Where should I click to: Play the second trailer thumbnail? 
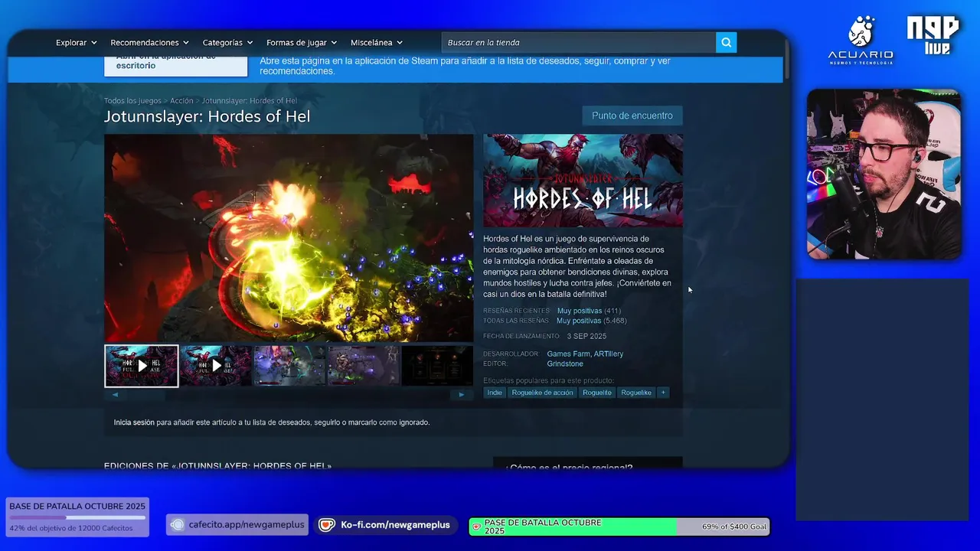click(216, 366)
